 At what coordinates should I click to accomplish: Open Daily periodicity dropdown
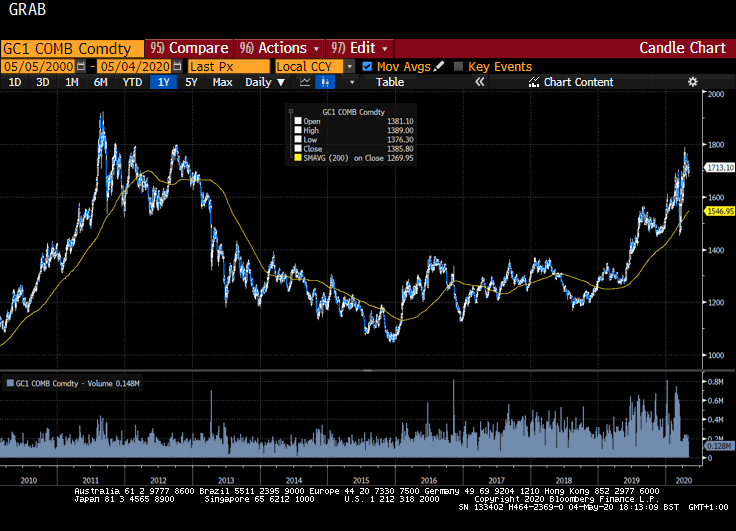[x=265, y=82]
